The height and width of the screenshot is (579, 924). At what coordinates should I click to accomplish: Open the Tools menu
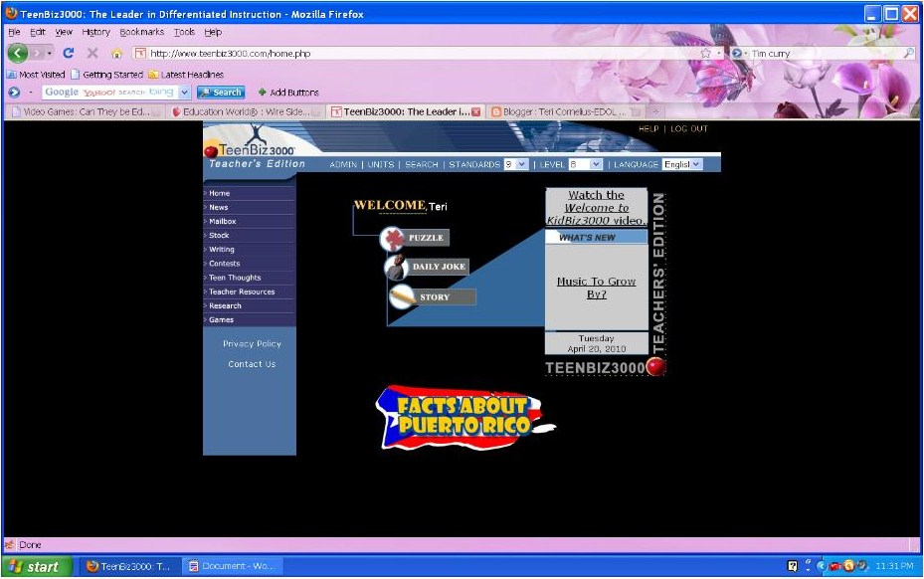pos(184,32)
